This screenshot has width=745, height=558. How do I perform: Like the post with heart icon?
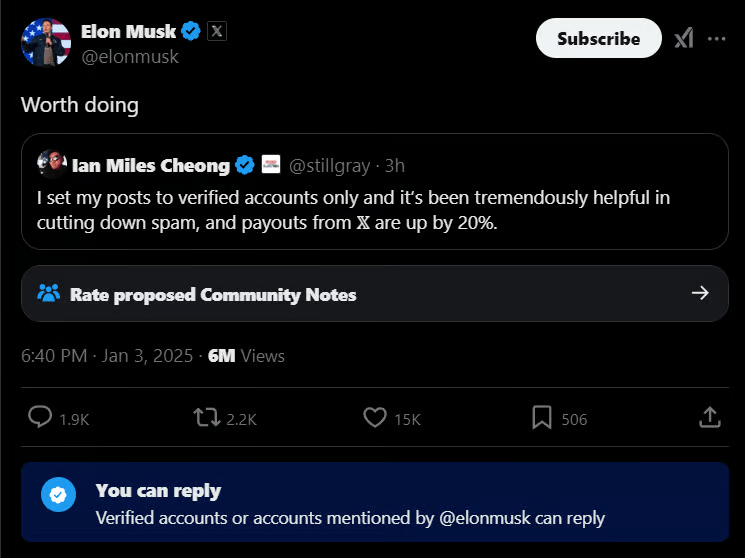374,417
